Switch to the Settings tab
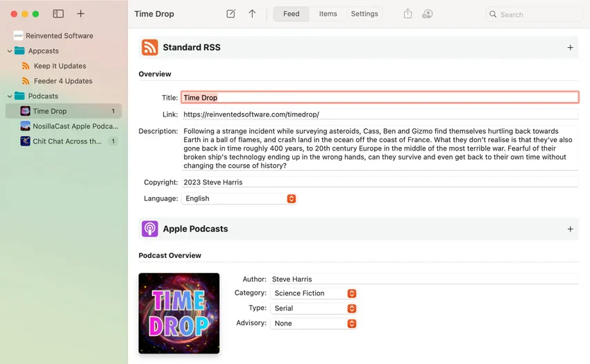This screenshot has height=364, width=590. 364,14
